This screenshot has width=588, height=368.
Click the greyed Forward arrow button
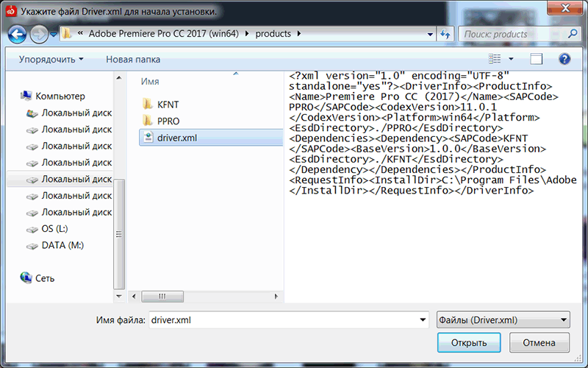click(x=39, y=35)
